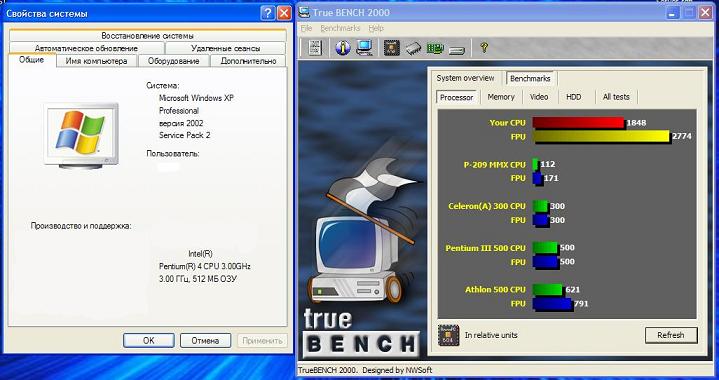Click the value 621

[572, 290]
